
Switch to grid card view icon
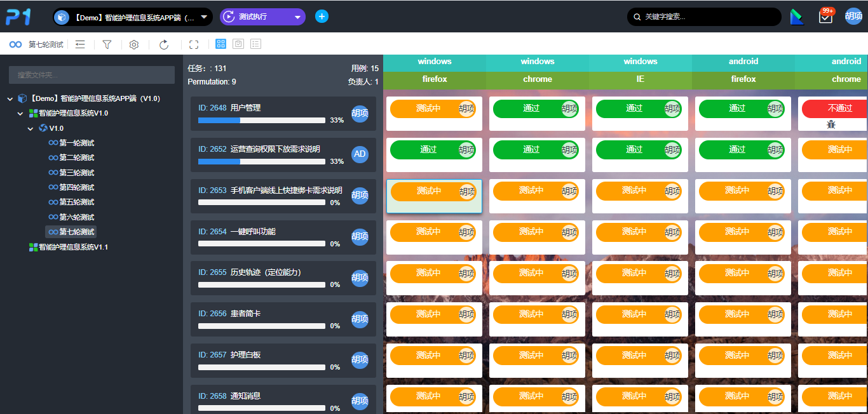point(220,44)
